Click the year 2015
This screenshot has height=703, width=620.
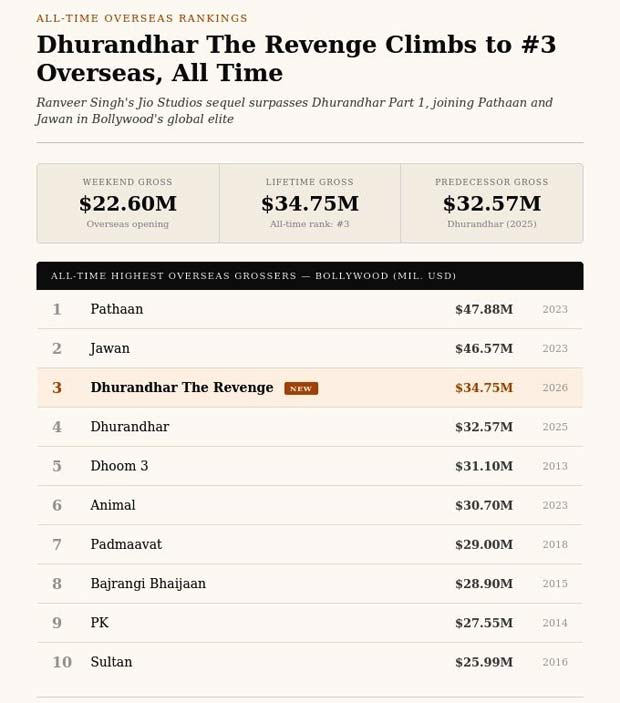(x=555, y=584)
